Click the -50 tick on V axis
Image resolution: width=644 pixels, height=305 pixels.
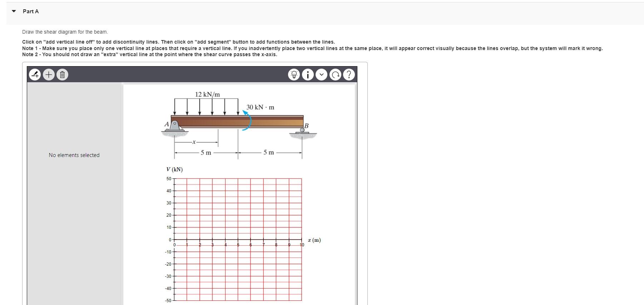168,301
